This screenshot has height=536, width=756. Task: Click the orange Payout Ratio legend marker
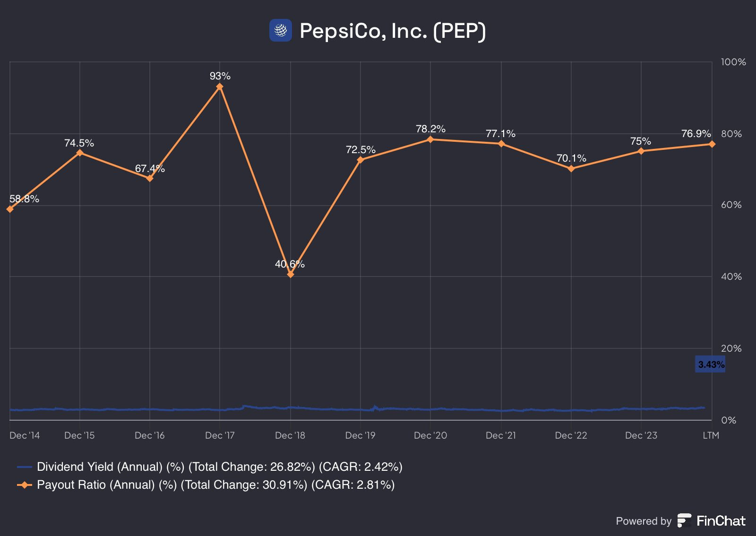[24, 485]
